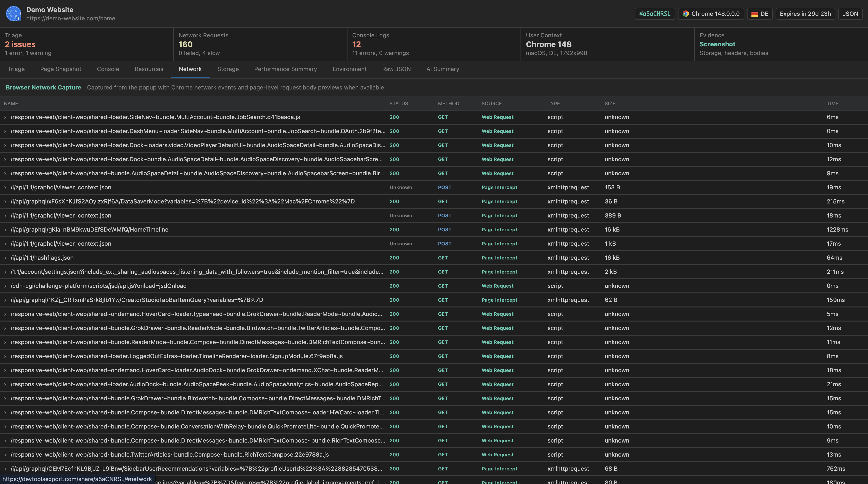The width and height of the screenshot is (868, 484).
Task: Click the 1 kB size cell
Action: 610,244
